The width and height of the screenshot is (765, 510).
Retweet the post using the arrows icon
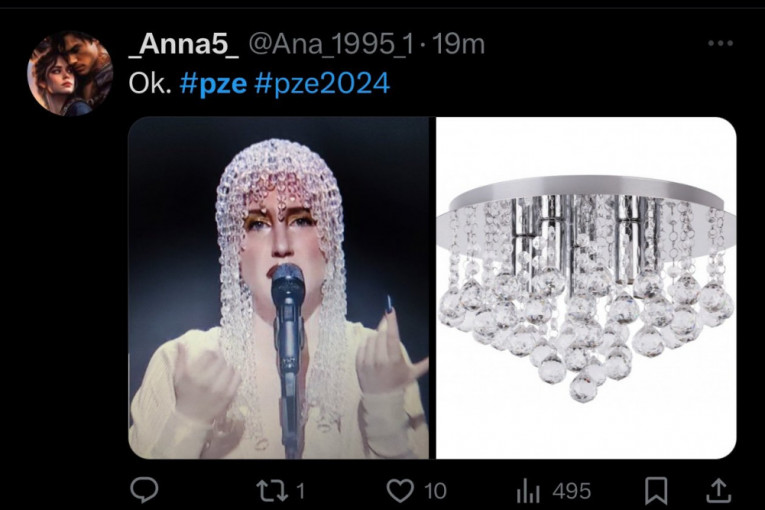268,490
